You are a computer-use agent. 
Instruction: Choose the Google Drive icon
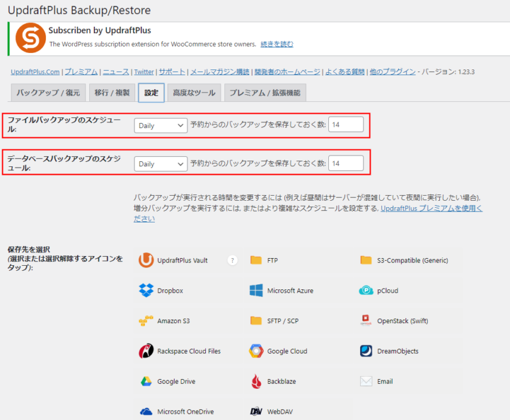coord(146,381)
